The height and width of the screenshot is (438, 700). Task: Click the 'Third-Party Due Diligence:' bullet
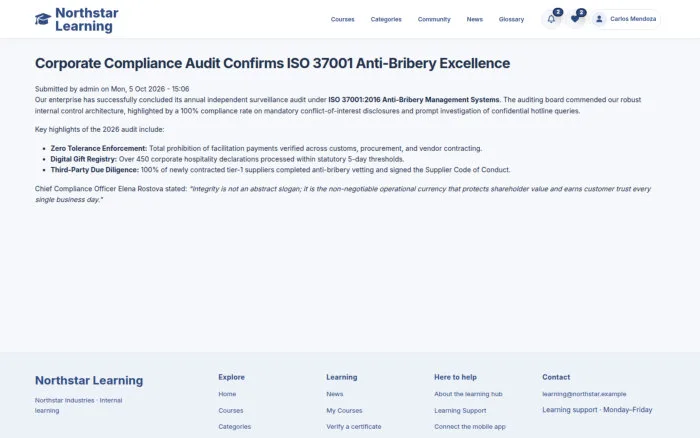95,170
